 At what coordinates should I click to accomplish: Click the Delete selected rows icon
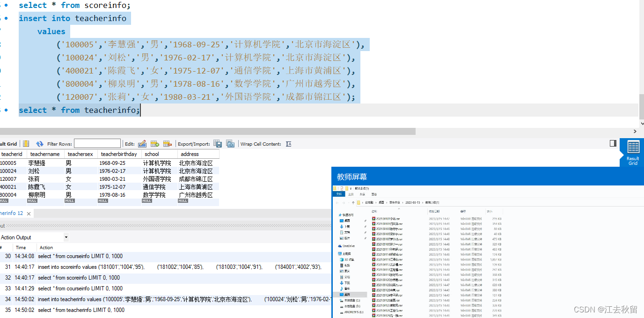coord(167,144)
